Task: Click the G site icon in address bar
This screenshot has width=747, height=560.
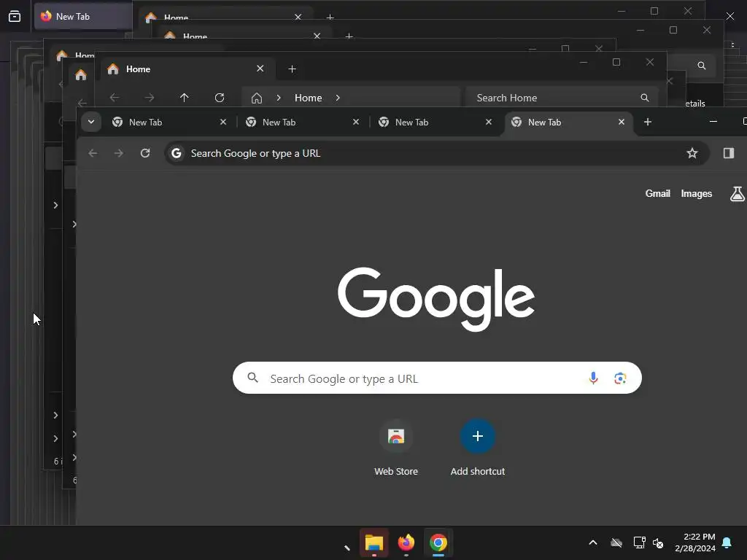Action: 177,153
